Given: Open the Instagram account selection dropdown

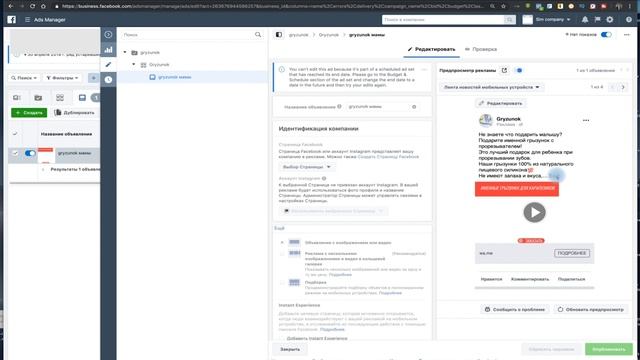Looking at the screenshot, I should [334, 211].
